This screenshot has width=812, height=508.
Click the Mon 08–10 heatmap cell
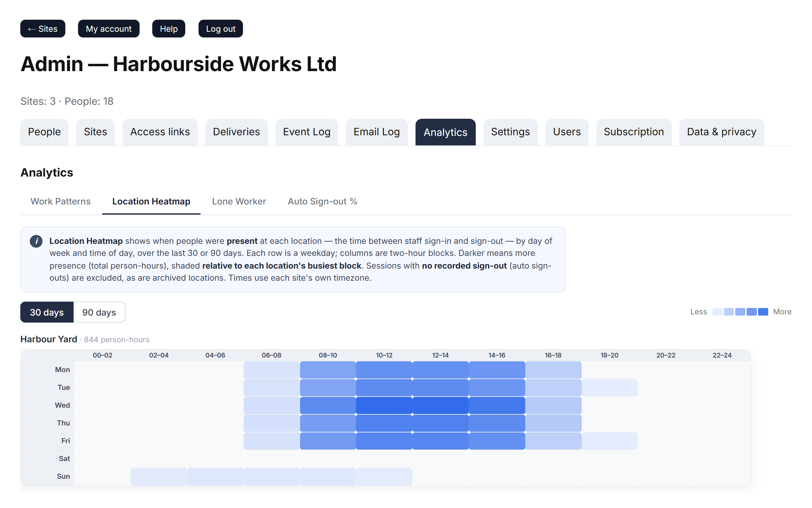(327, 370)
